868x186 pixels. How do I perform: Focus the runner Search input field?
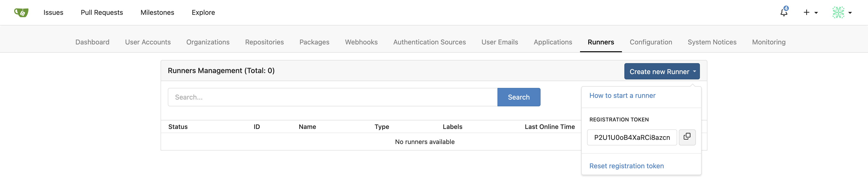[332, 97]
